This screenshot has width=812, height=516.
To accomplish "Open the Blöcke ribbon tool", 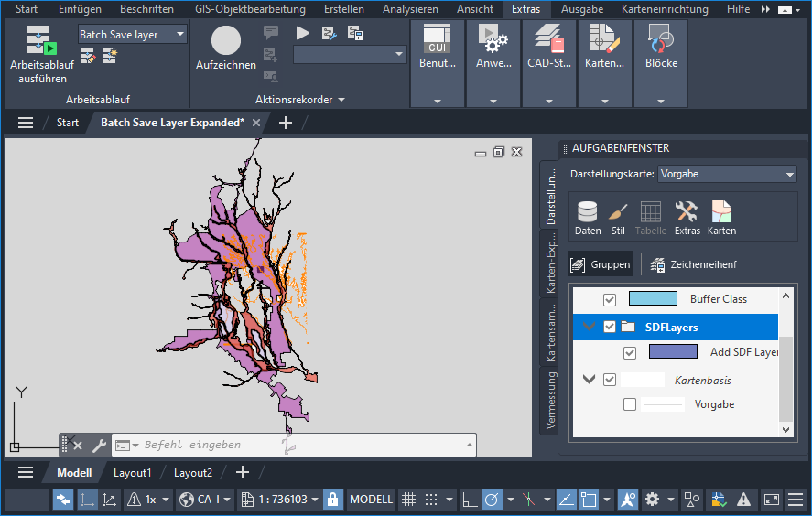I will [661, 42].
